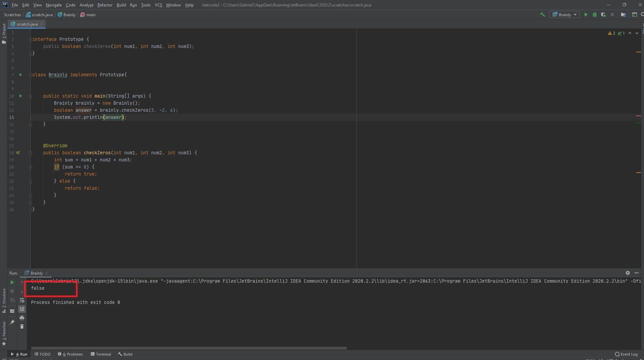Open the Refactor menu

click(105, 5)
